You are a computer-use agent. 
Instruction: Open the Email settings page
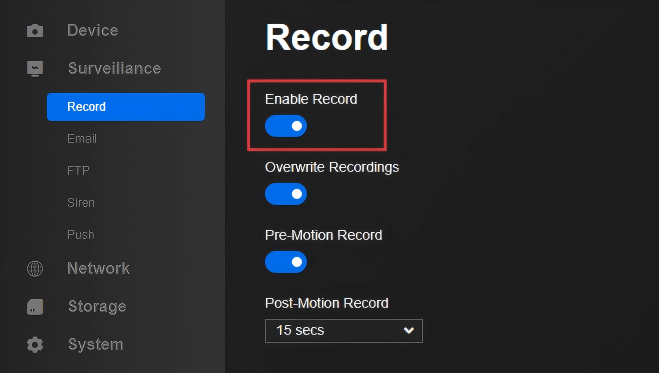click(x=82, y=139)
